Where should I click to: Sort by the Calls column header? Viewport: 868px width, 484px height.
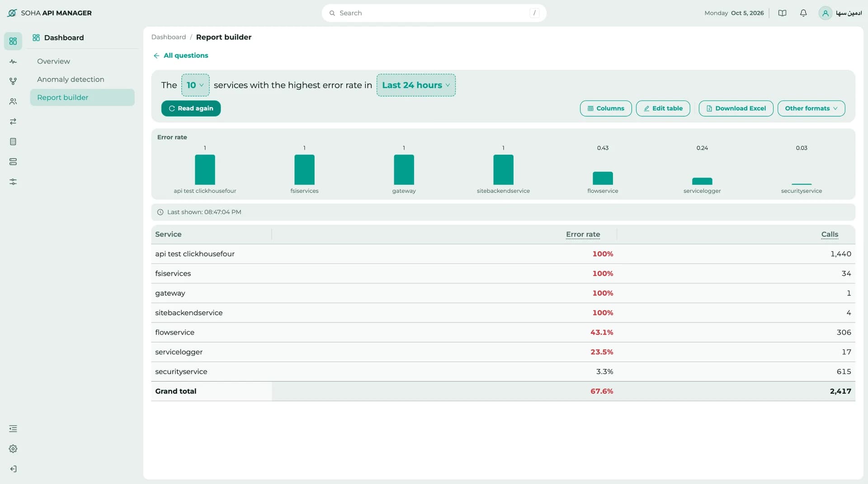click(x=830, y=234)
